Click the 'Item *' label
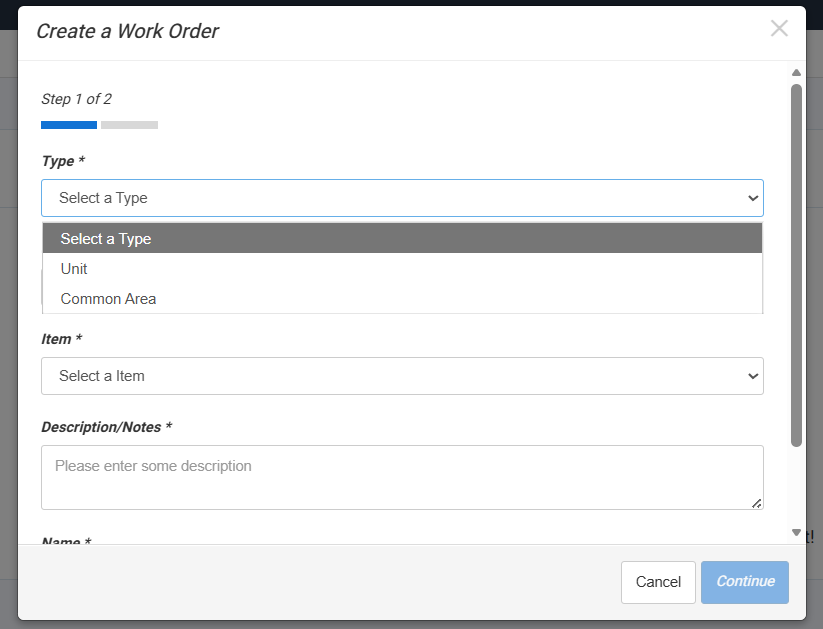Viewport: 823px width, 629px height. 61,339
